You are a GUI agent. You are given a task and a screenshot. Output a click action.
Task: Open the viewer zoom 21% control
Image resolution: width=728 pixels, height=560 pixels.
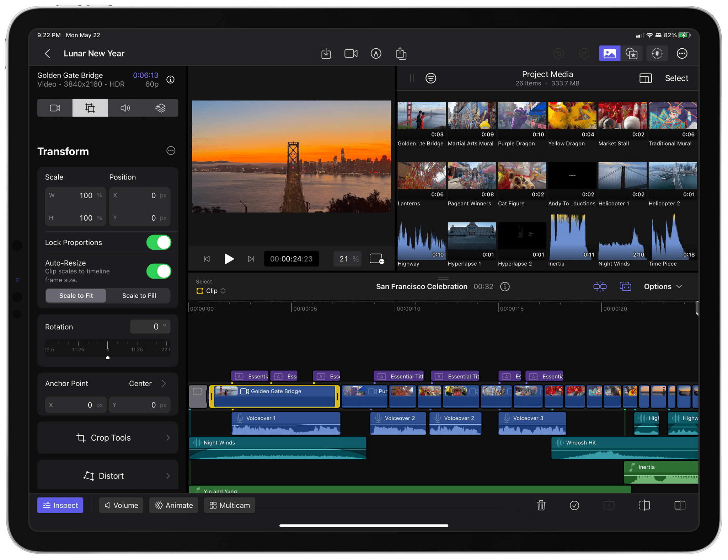point(348,259)
